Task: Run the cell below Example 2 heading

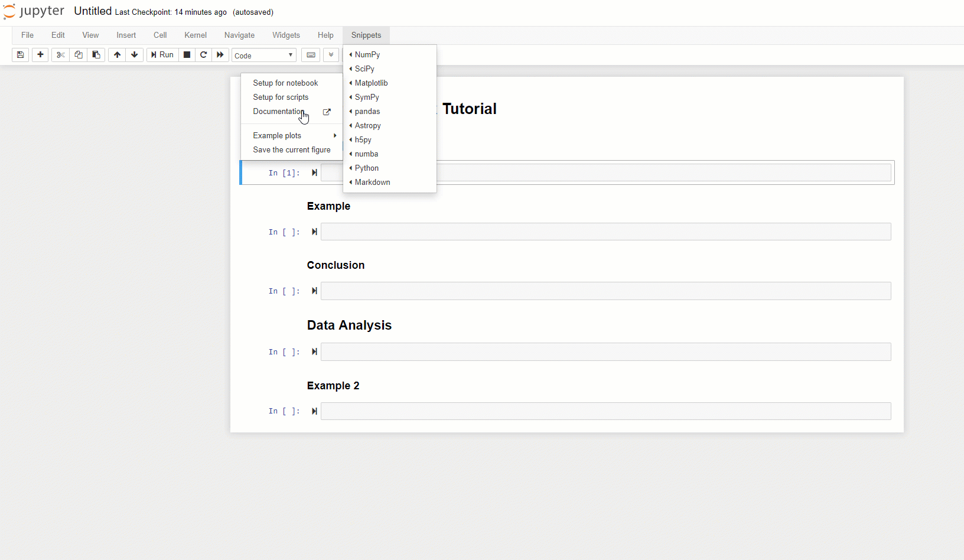Action: tap(314, 411)
